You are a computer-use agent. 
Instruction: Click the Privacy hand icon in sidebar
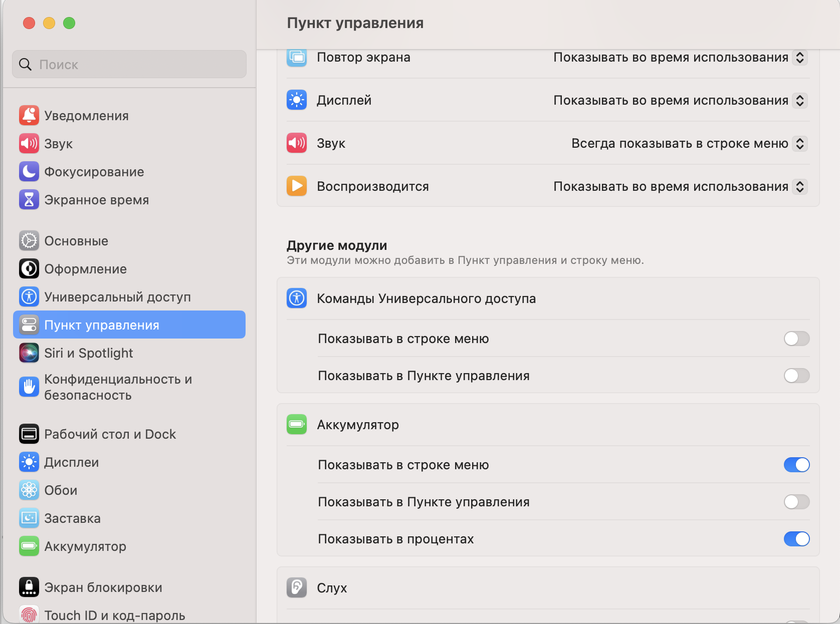coord(29,387)
